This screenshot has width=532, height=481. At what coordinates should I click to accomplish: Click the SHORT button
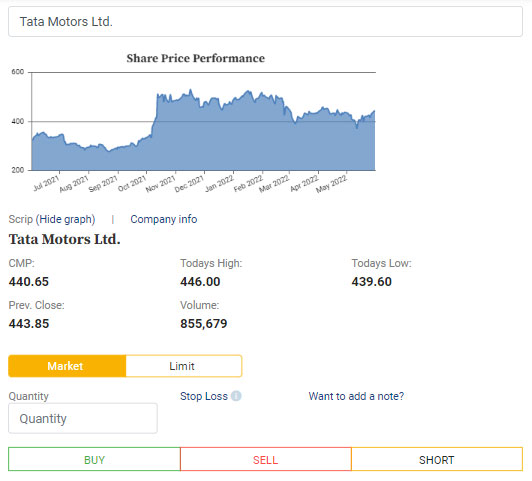pos(437,460)
